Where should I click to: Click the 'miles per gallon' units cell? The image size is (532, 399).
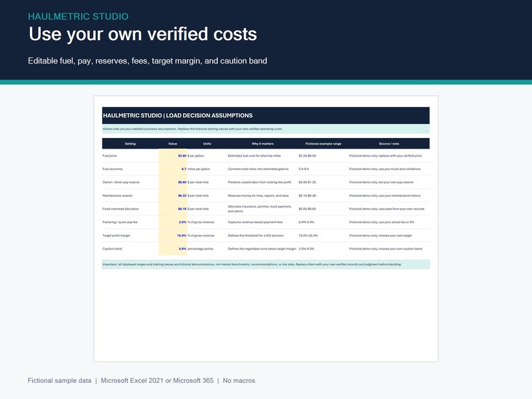click(x=199, y=169)
